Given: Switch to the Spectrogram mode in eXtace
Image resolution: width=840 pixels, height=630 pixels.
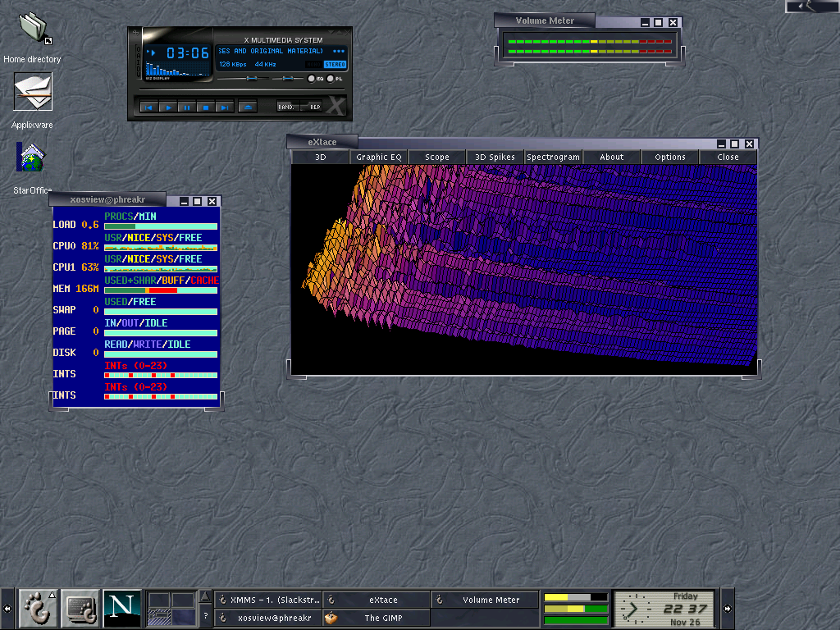Looking at the screenshot, I should click(x=553, y=157).
